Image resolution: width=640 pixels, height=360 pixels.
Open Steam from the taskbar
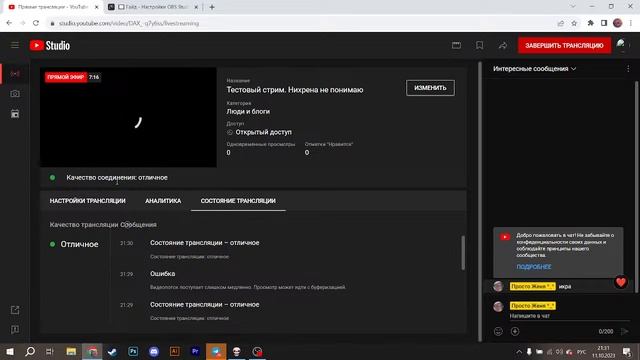point(112,351)
